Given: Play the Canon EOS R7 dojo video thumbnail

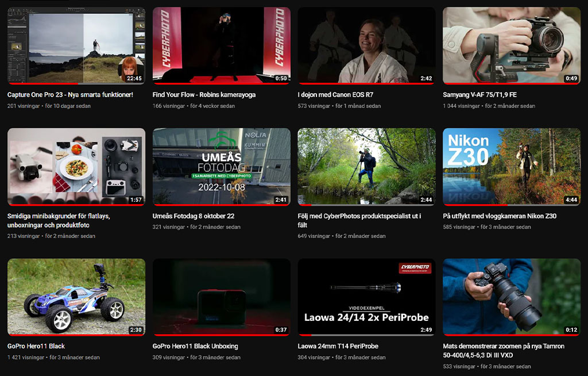Looking at the screenshot, I should point(366,45).
